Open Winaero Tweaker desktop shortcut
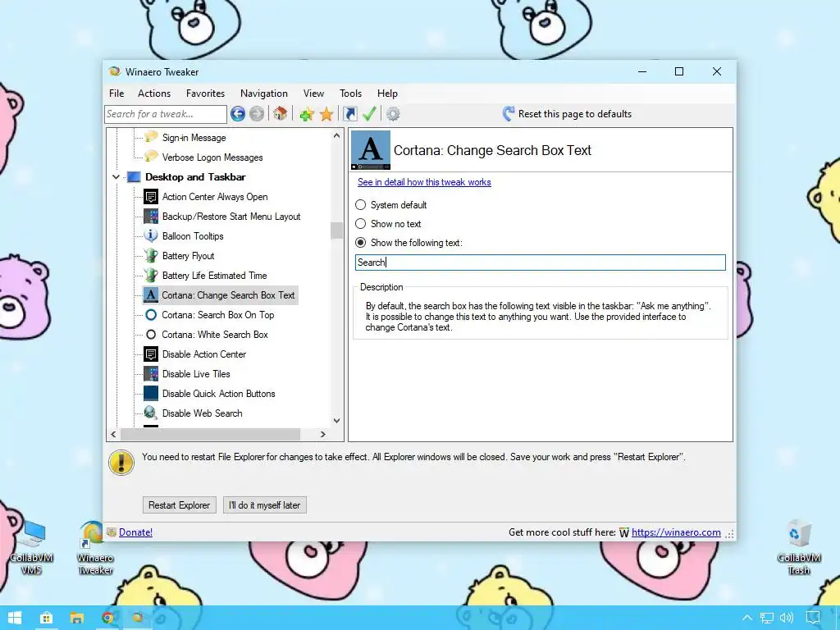840x630 pixels. coord(95,547)
